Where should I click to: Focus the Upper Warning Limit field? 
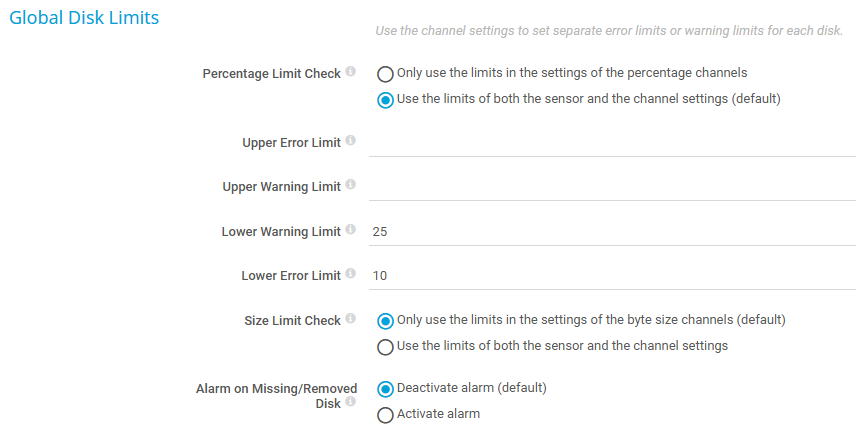(611, 186)
